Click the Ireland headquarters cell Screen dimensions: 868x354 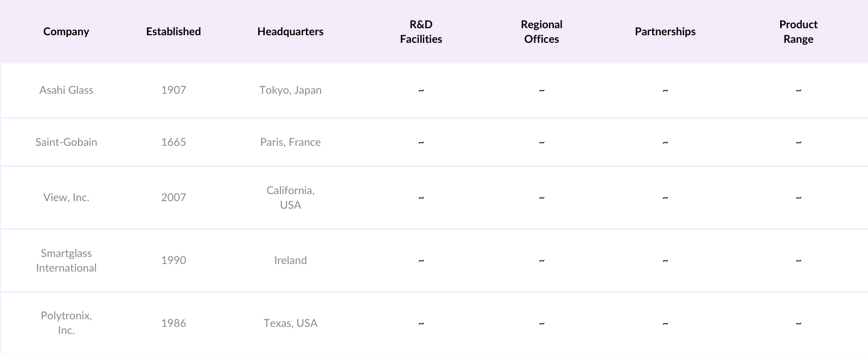[290, 260]
